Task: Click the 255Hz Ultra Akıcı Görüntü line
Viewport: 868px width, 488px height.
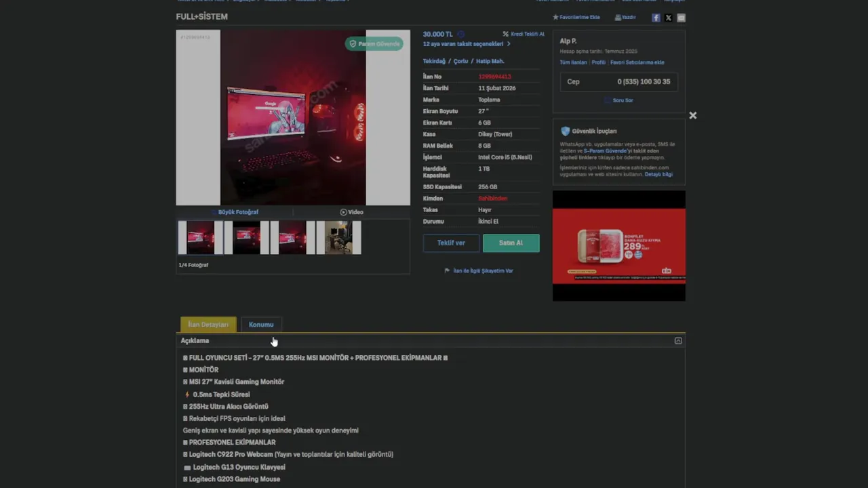Action: (226, 407)
